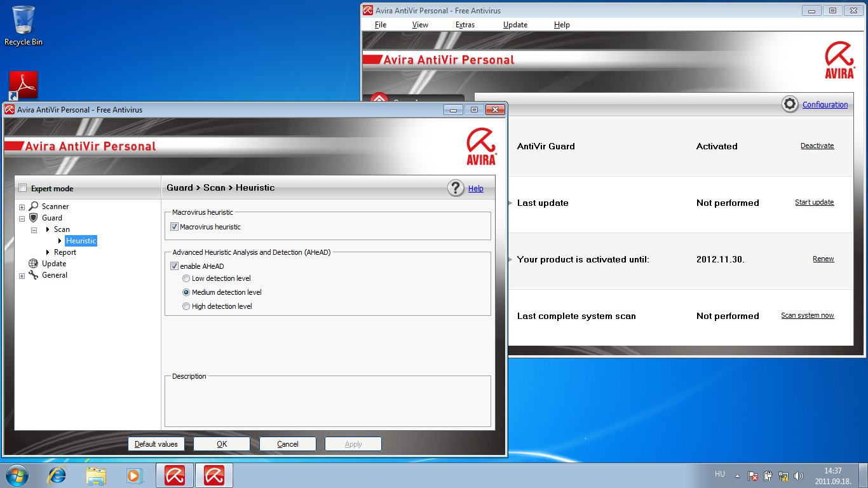This screenshot has width=868, height=488.
Task: Click title bar Avira icon of configuration window
Action: click(10, 109)
